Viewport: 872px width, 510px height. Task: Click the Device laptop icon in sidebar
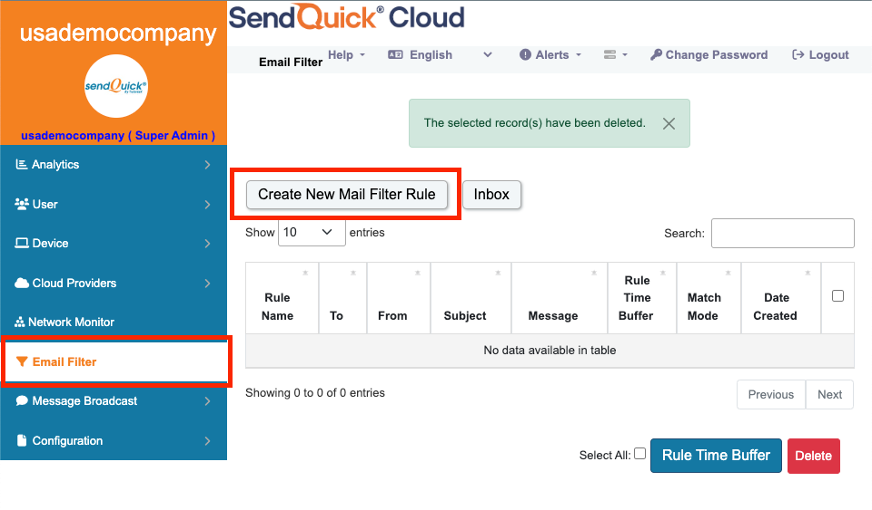tap(22, 243)
